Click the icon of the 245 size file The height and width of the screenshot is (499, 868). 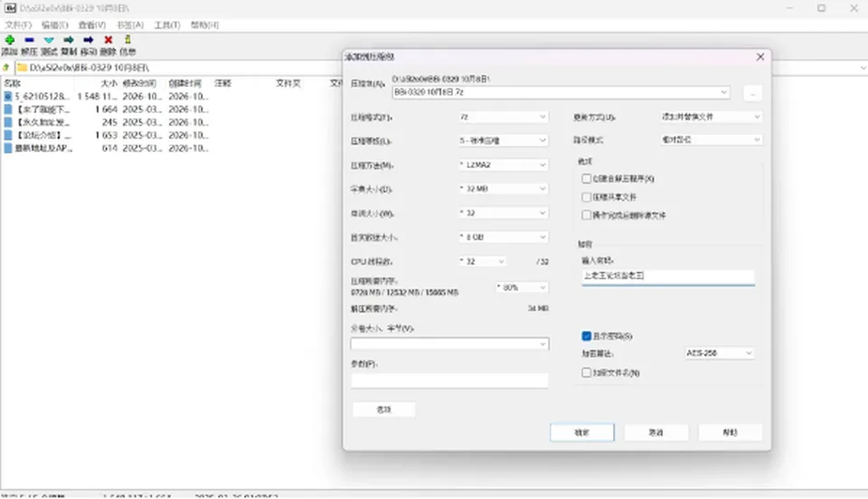coord(8,122)
